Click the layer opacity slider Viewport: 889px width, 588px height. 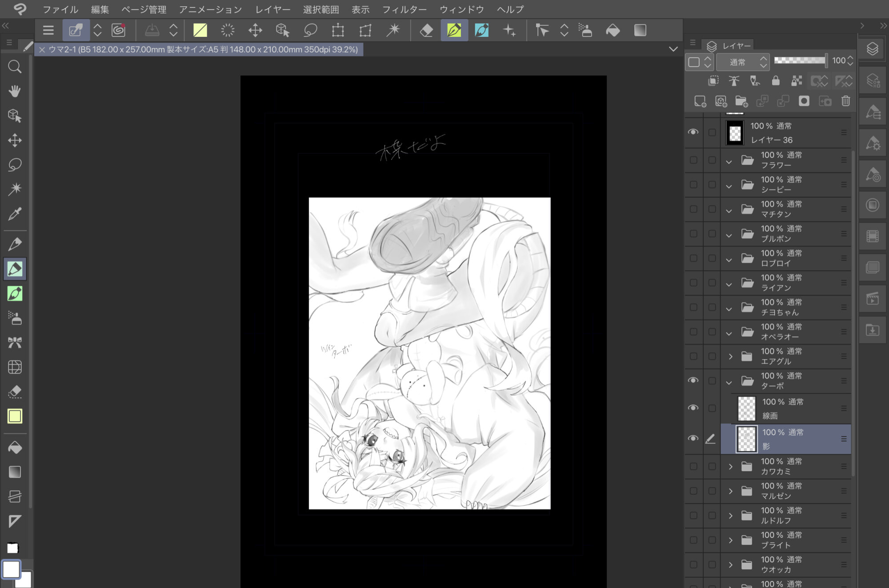click(800, 60)
